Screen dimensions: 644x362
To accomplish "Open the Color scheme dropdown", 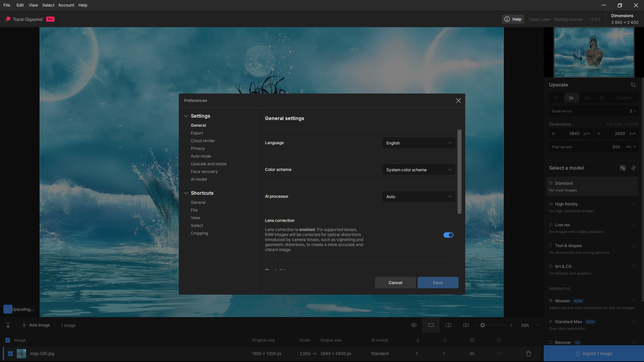I will coord(419,170).
